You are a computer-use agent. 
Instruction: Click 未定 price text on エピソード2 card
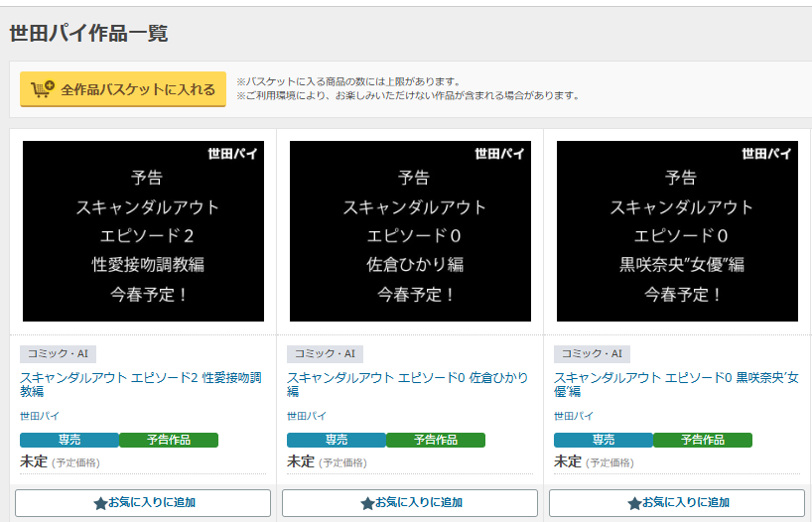click(34, 461)
